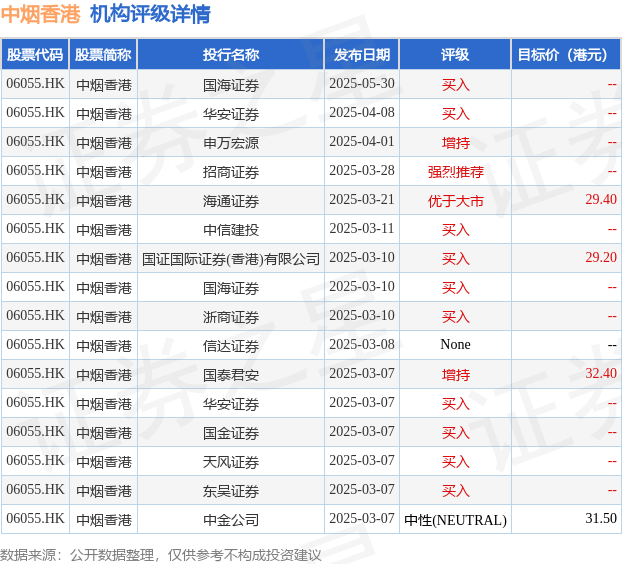This screenshot has height=564, width=622.
Task: Select the date 2025-05-30 cell
Action: pos(362,84)
